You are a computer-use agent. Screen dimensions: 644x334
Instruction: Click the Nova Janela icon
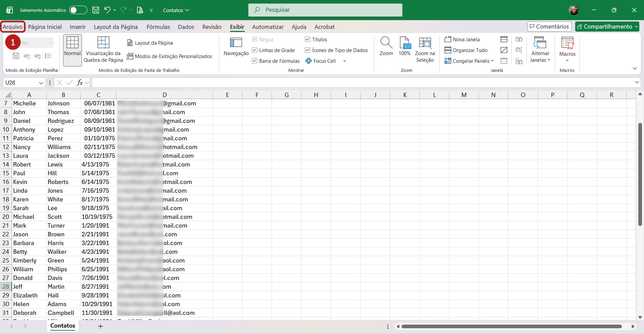[x=448, y=40]
